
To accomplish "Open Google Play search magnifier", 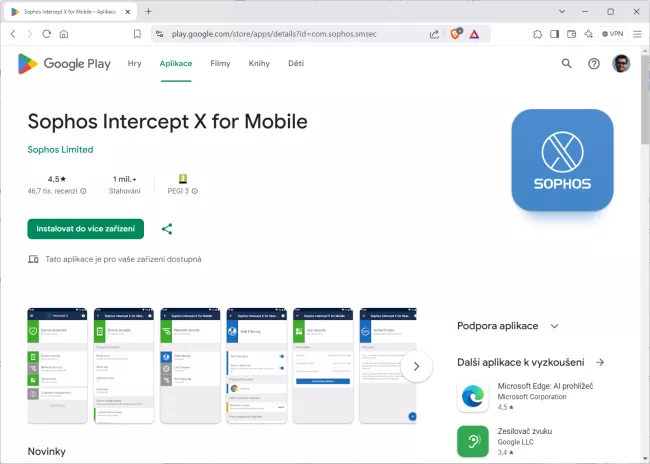I will click(x=567, y=63).
